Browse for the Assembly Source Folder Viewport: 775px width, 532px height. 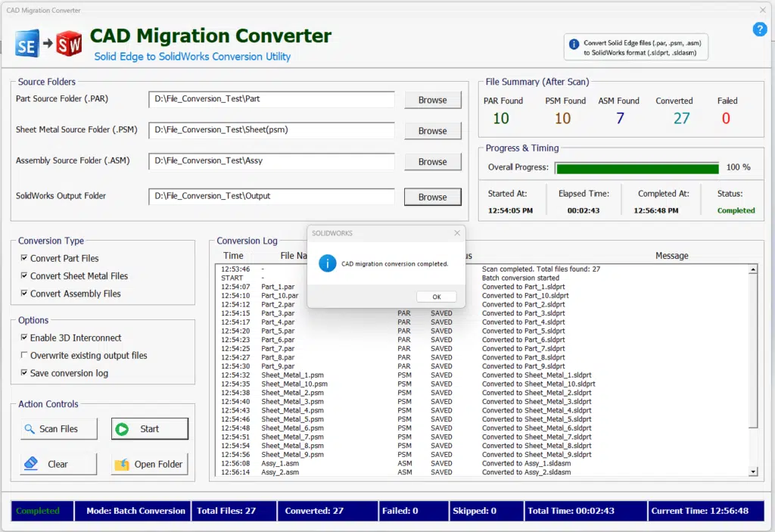pyautogui.click(x=432, y=162)
